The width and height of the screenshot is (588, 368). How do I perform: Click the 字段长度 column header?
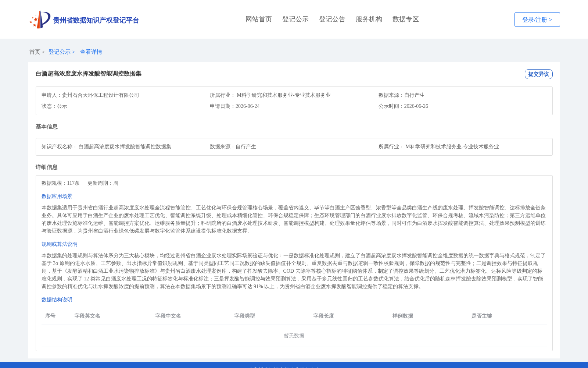(x=324, y=316)
